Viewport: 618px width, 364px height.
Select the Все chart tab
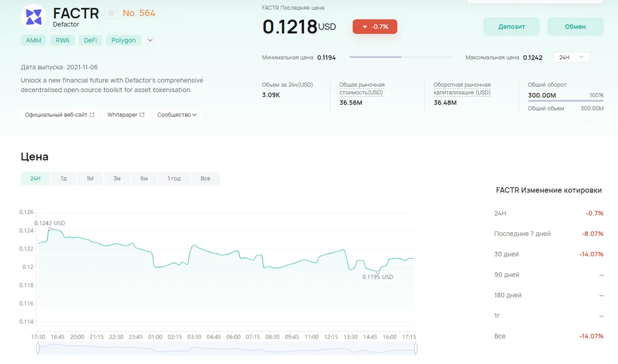(x=205, y=178)
